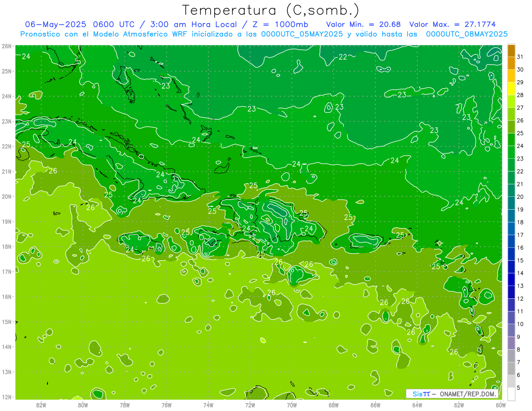Click the "64W" longitude label
The height and width of the screenshot is (411, 532).
coord(417,405)
